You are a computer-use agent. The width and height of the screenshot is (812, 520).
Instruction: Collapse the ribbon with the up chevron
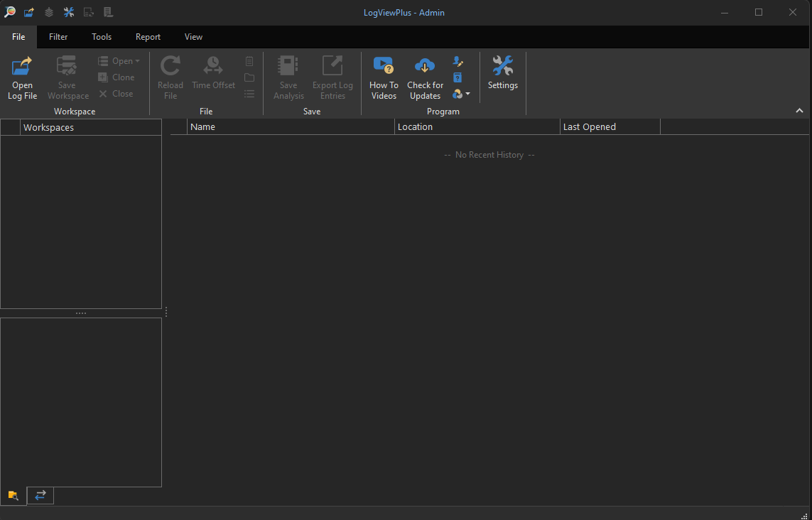click(x=800, y=110)
